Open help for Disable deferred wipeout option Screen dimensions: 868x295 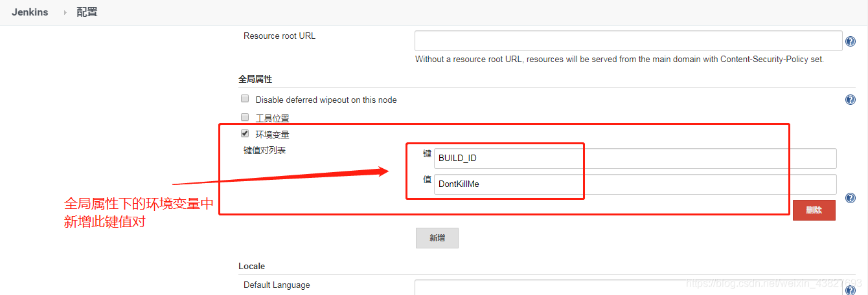(x=851, y=100)
